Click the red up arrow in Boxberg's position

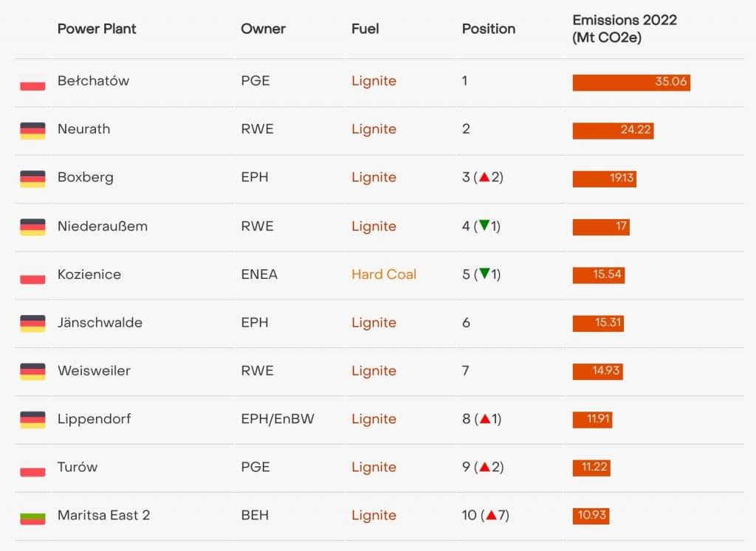[x=484, y=178]
